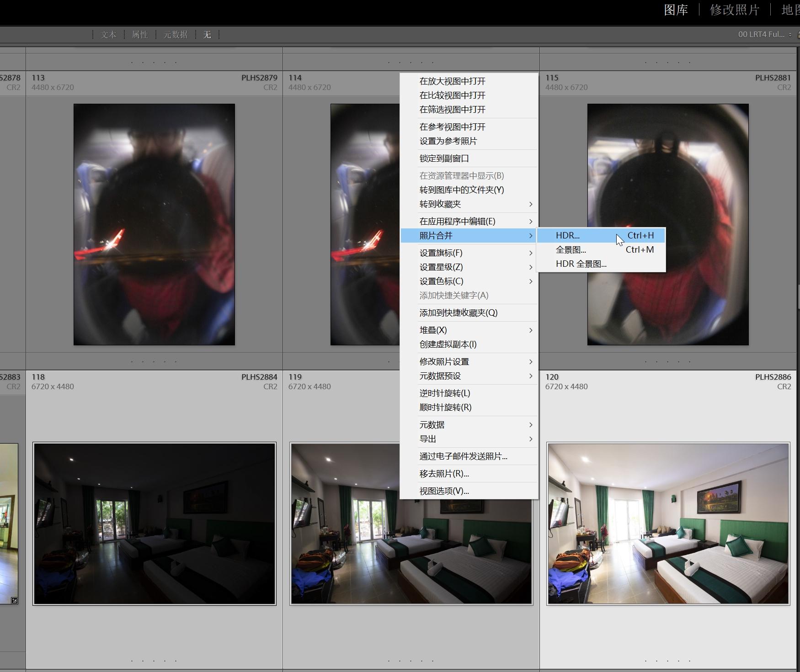The width and height of the screenshot is (800, 672).
Task: Click rating dots under photo 115
Action: (x=668, y=362)
